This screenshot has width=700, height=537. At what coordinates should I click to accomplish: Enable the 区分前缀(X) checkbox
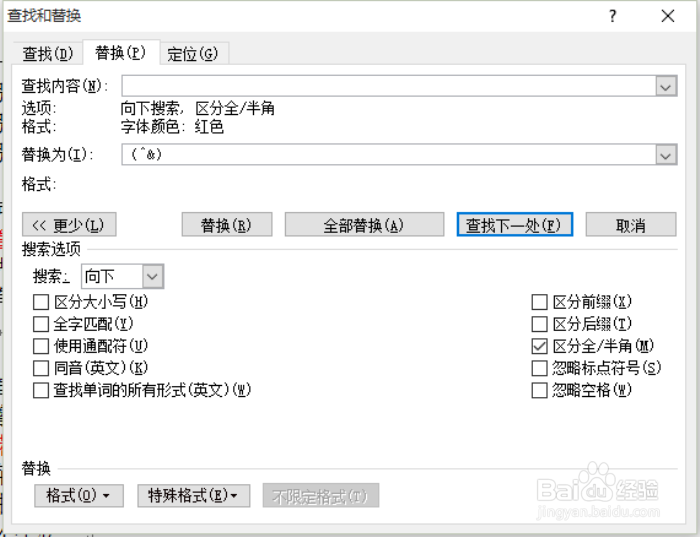pyautogui.click(x=539, y=302)
